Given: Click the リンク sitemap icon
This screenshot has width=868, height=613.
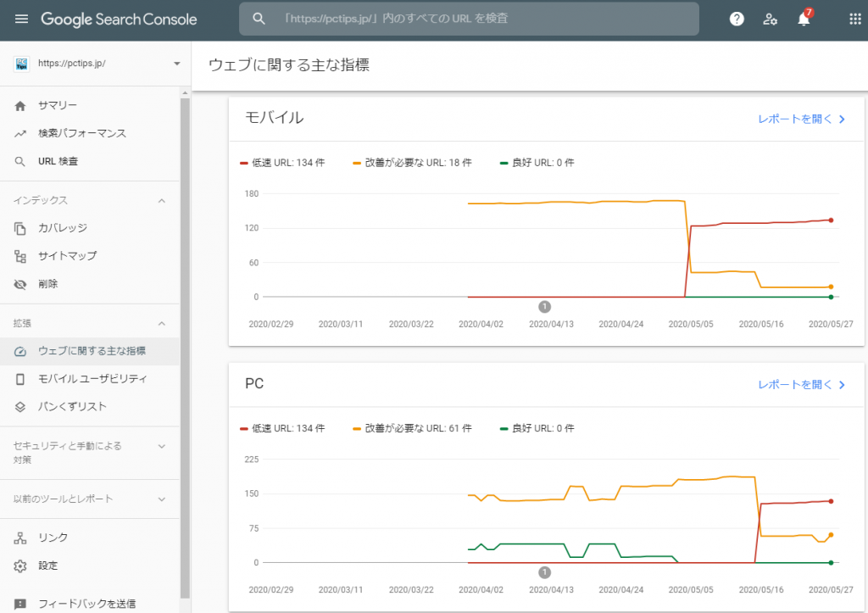Looking at the screenshot, I should pyautogui.click(x=21, y=538).
